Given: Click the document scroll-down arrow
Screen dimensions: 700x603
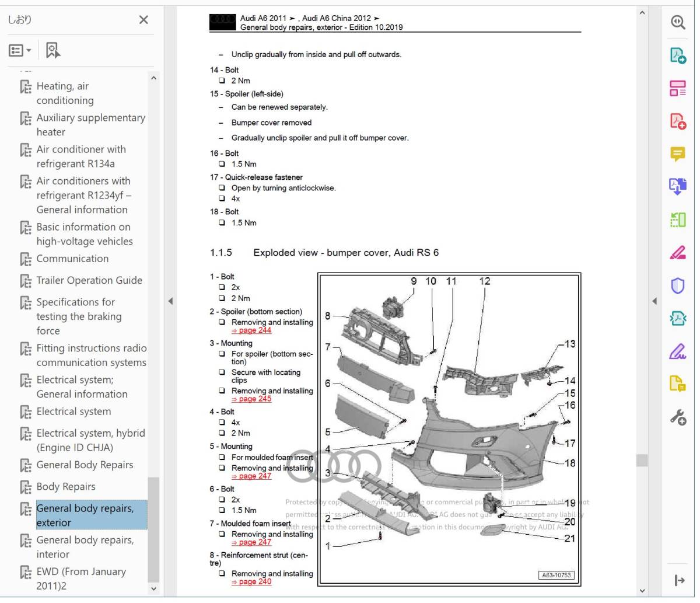Looking at the screenshot, I should click(642, 591).
